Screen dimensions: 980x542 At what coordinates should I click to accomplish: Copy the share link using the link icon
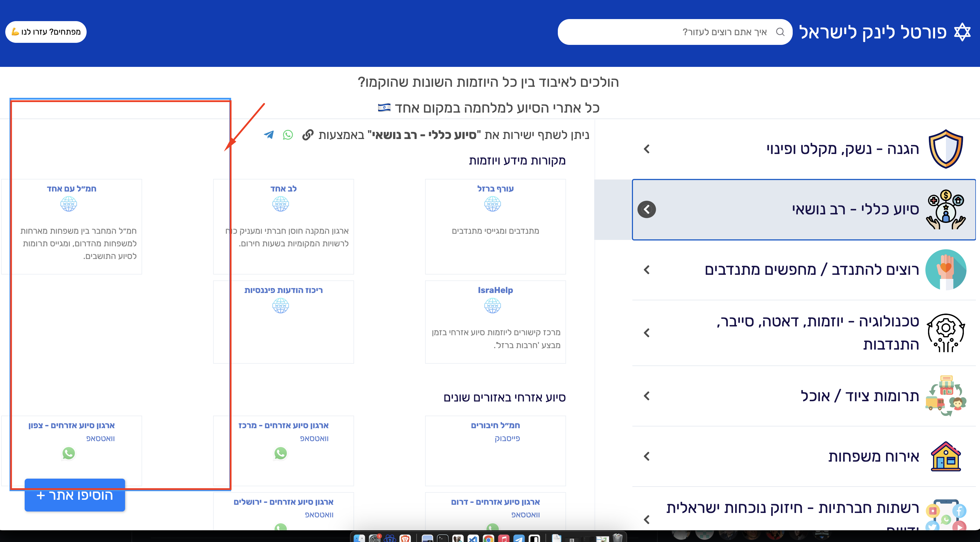pyautogui.click(x=308, y=135)
